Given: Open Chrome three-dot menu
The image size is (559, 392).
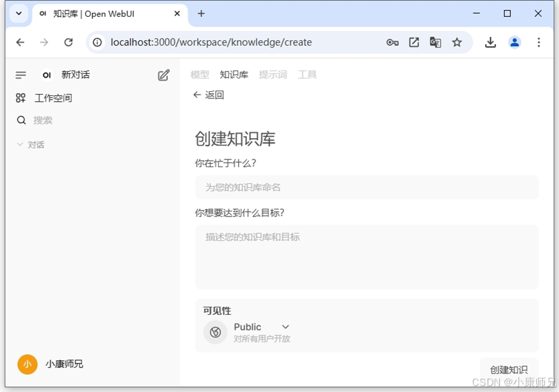Looking at the screenshot, I should coord(539,42).
